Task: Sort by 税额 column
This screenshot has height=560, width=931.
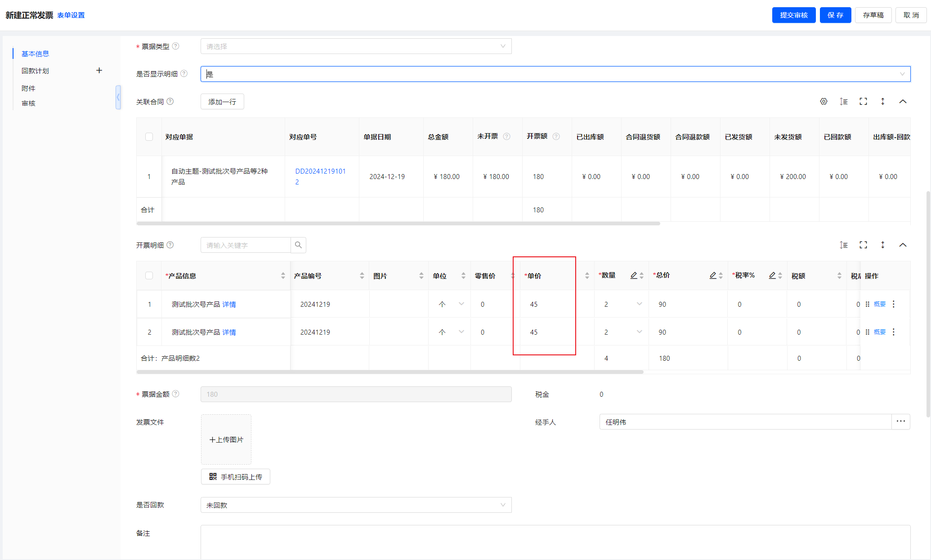Action: tap(839, 276)
